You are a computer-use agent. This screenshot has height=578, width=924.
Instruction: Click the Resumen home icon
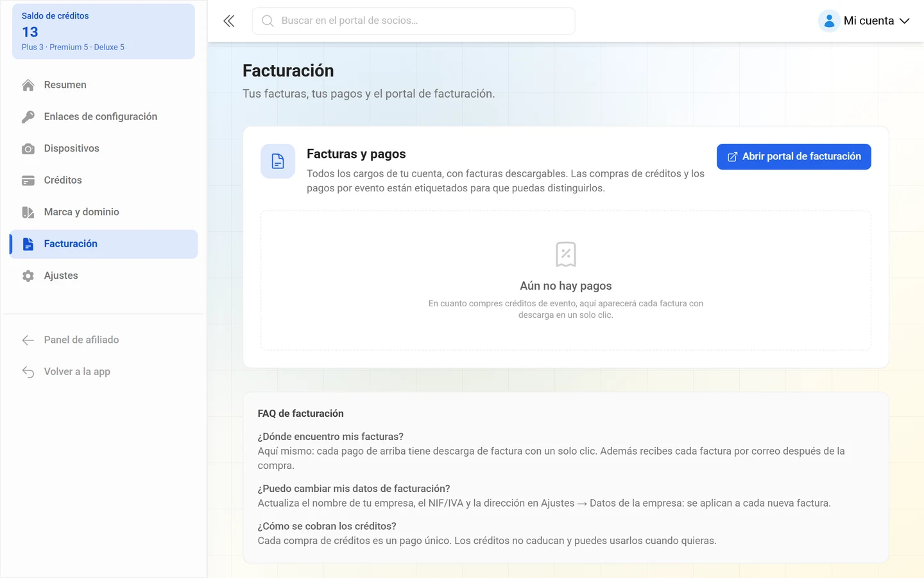click(x=28, y=85)
